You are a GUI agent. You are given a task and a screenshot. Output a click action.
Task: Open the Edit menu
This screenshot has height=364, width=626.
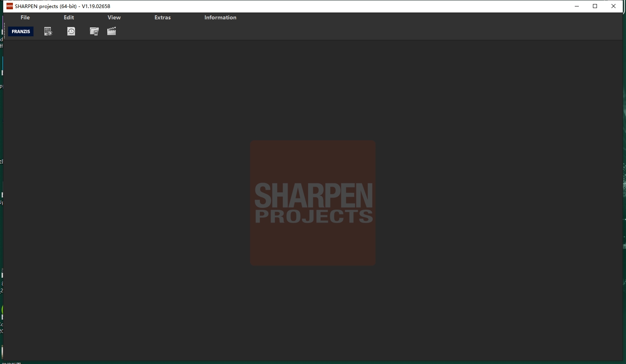tap(69, 17)
